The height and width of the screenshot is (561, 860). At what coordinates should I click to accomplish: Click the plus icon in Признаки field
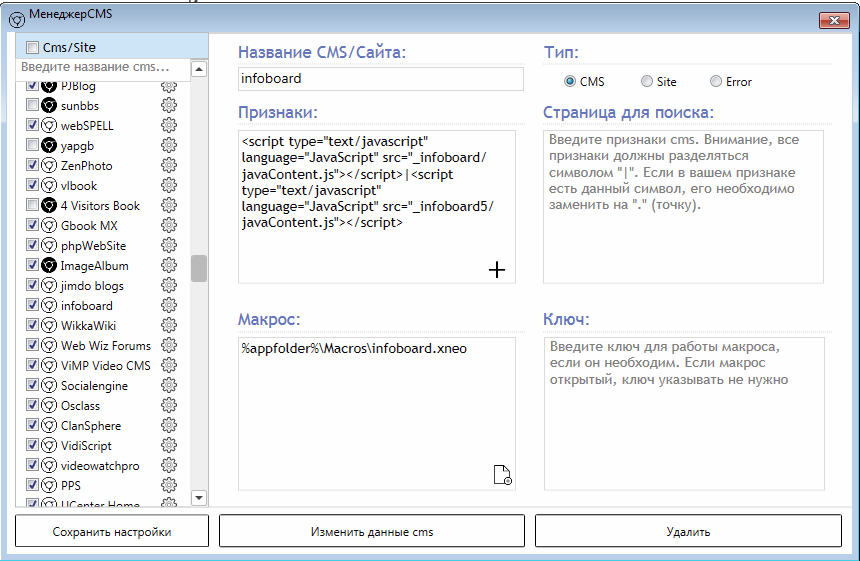(497, 270)
